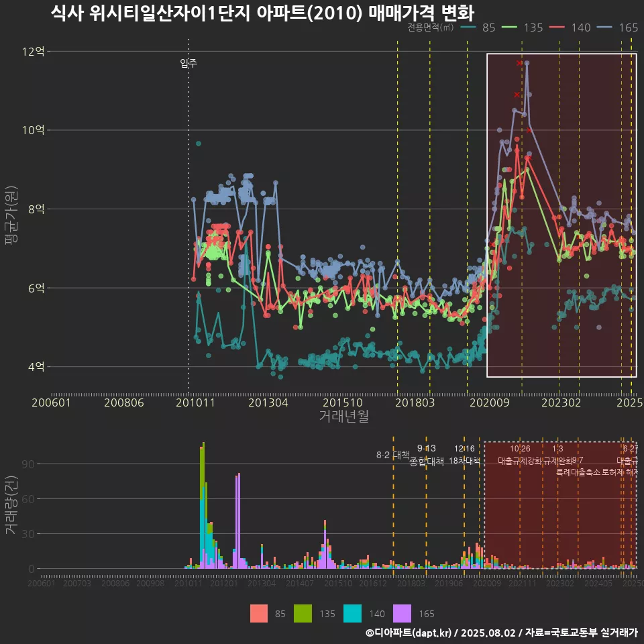Click the green 135 swatch in bottom legend

coord(303,614)
